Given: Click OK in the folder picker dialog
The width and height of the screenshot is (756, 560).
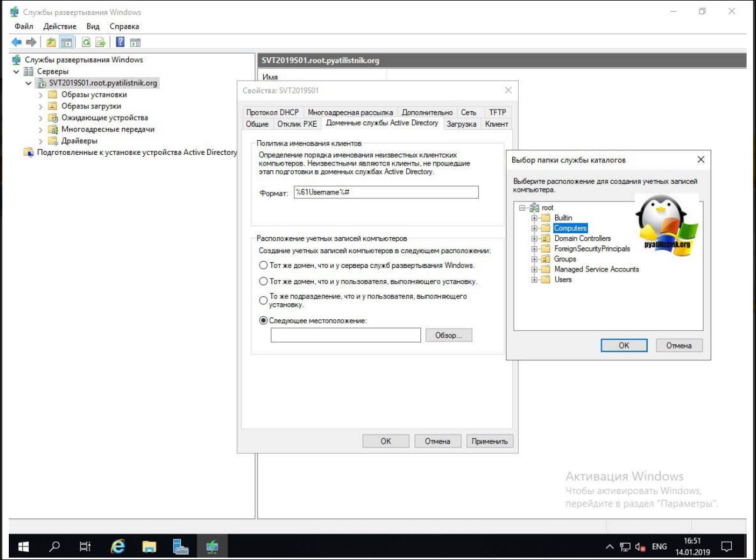Looking at the screenshot, I should coord(624,346).
